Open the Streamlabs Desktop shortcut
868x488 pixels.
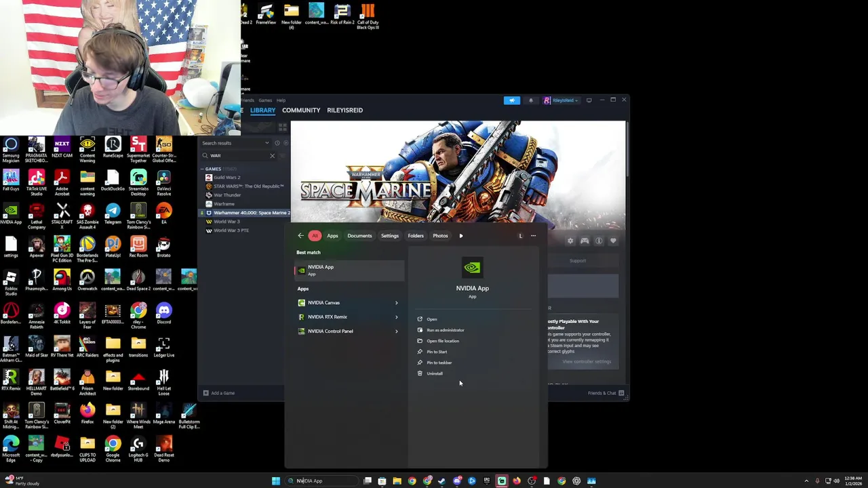[x=138, y=181]
